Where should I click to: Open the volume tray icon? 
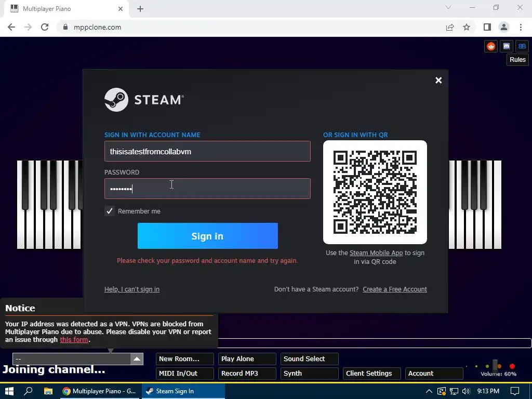[x=466, y=391]
